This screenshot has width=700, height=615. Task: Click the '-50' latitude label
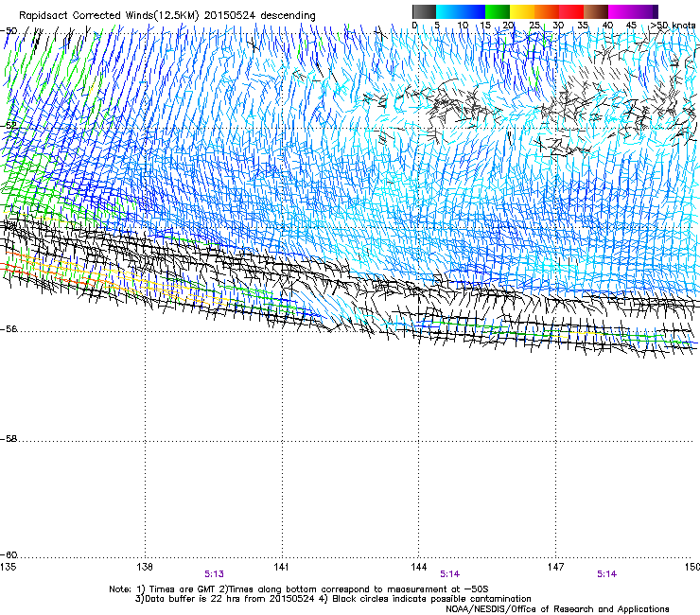coord(9,31)
